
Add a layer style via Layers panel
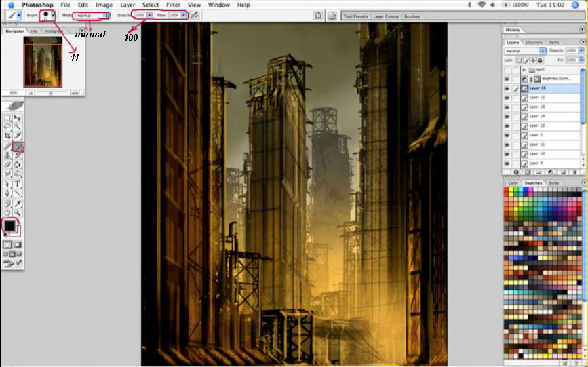516,172
